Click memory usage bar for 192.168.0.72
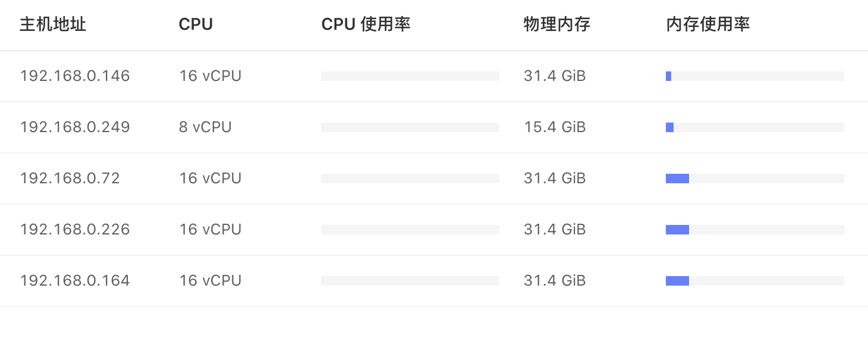868x338 pixels. (x=754, y=179)
